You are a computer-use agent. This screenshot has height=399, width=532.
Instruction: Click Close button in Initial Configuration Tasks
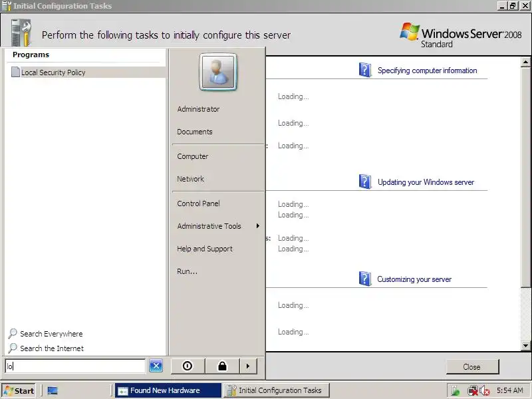pos(472,367)
